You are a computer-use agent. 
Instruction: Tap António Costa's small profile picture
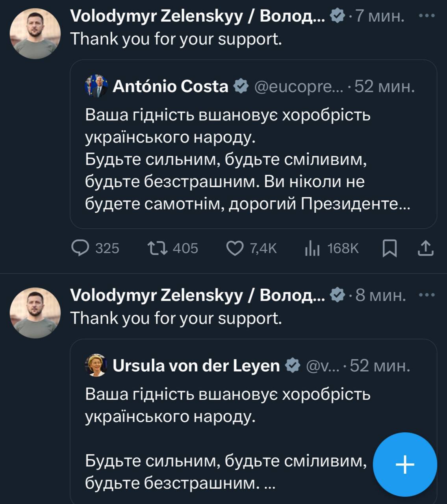96,86
